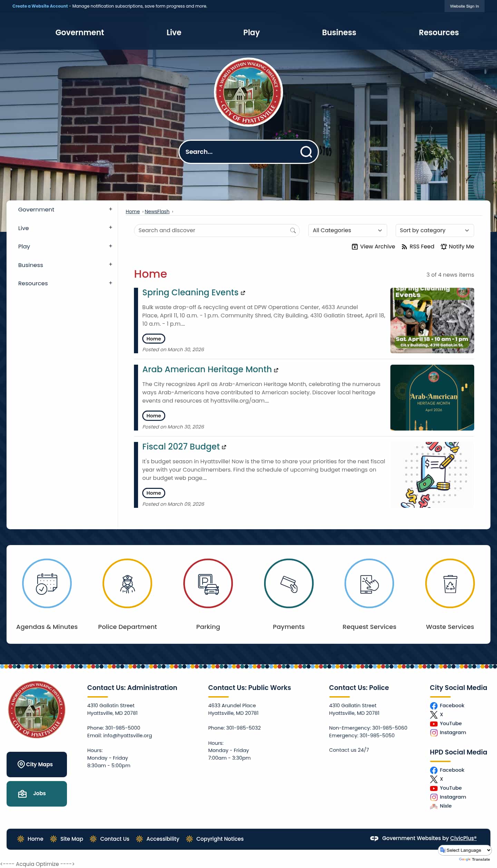
Task: Open Resources in top navigation
Action: tap(439, 32)
